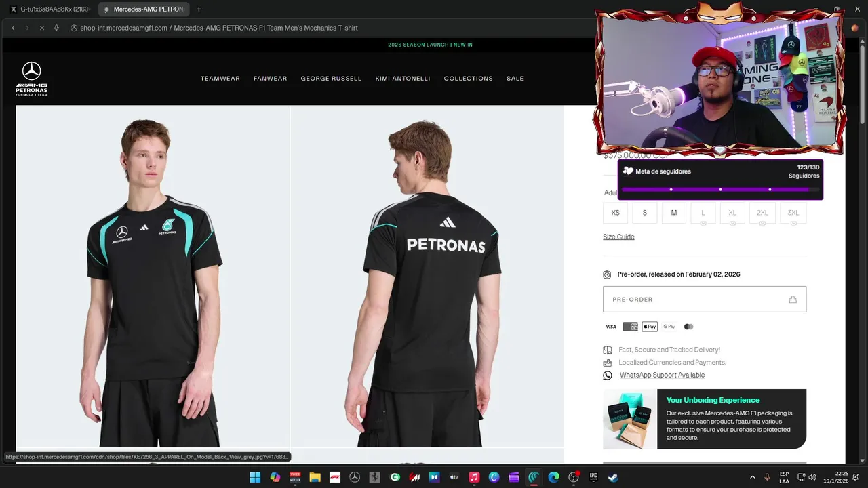Open the GEORGE RUSSELL menu
This screenshot has height=488, width=868.
click(x=332, y=79)
